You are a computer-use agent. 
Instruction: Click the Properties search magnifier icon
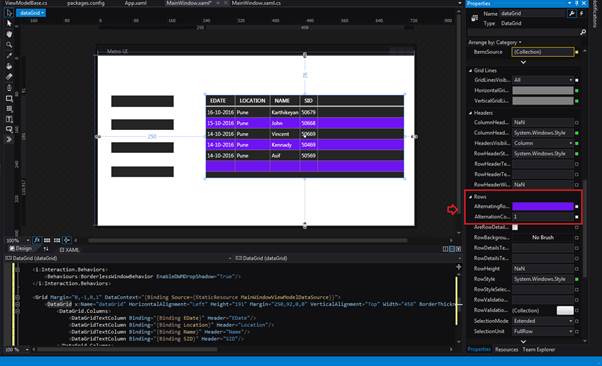583,32
